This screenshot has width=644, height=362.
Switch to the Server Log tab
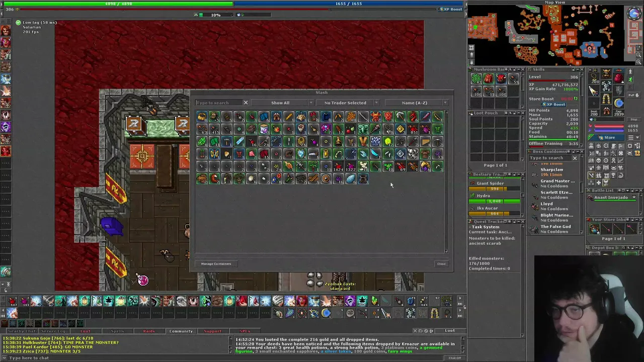point(53,331)
